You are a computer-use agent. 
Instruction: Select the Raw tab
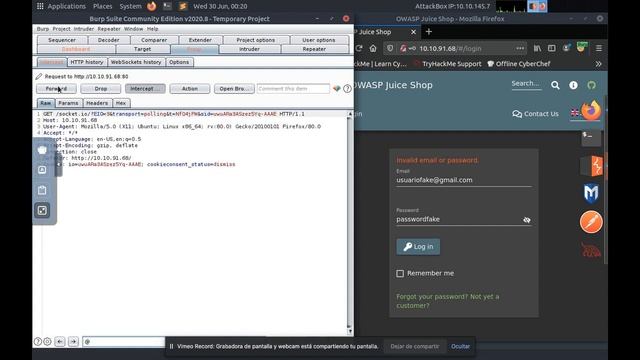(45, 103)
